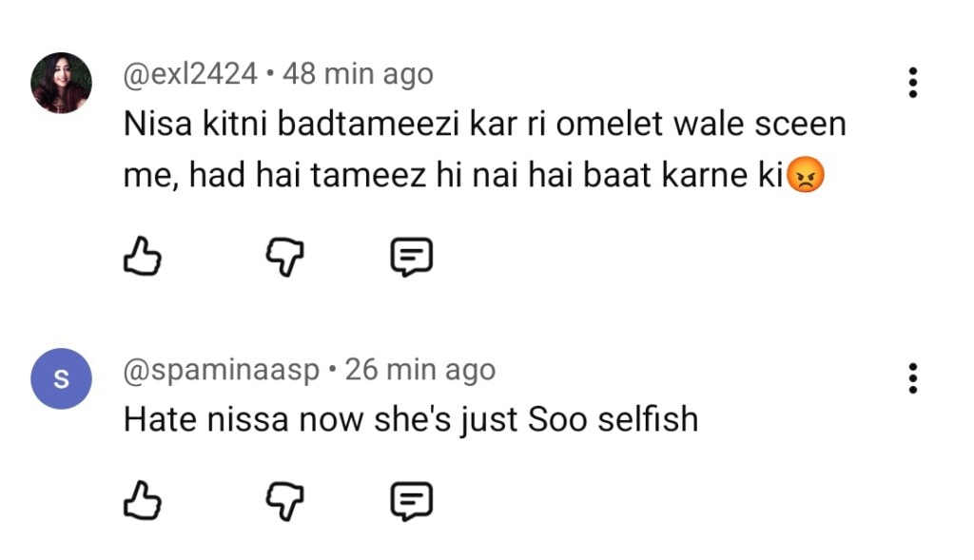Click the '26 min ago' timestamp
This screenshot has height=560, width=974.
pyautogui.click(x=419, y=369)
